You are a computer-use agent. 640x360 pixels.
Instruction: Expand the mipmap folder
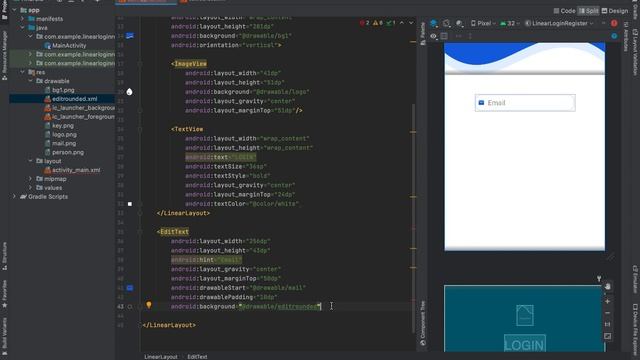[31, 179]
